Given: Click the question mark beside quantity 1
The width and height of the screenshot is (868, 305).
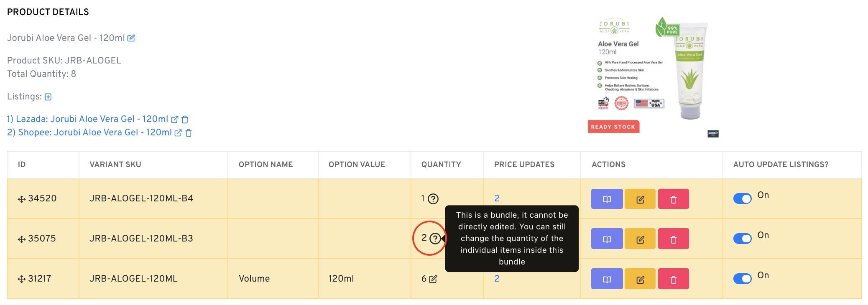Looking at the screenshot, I should tap(433, 199).
